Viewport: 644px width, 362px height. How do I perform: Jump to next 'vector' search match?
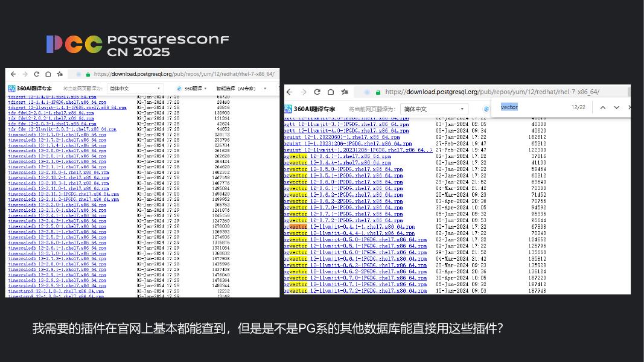click(616, 107)
